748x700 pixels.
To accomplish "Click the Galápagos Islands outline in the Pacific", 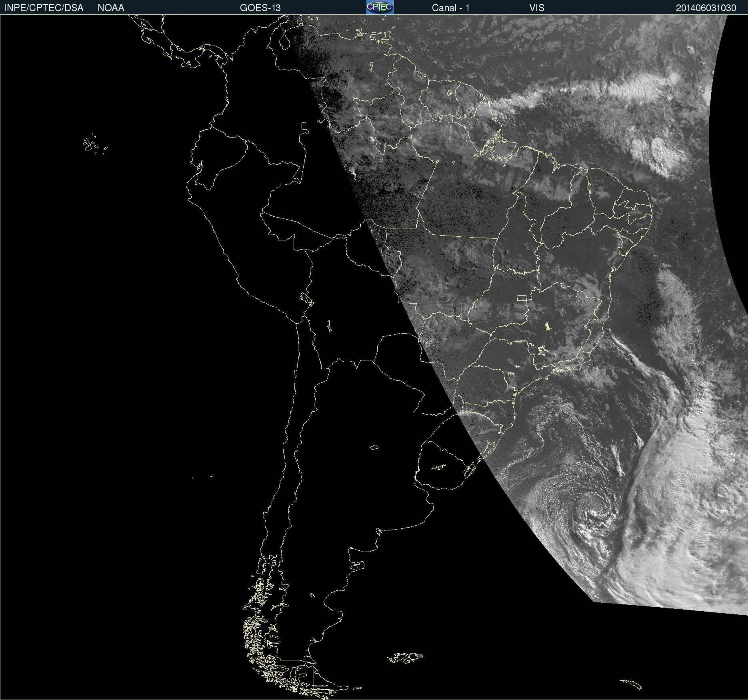I will coord(90,145).
